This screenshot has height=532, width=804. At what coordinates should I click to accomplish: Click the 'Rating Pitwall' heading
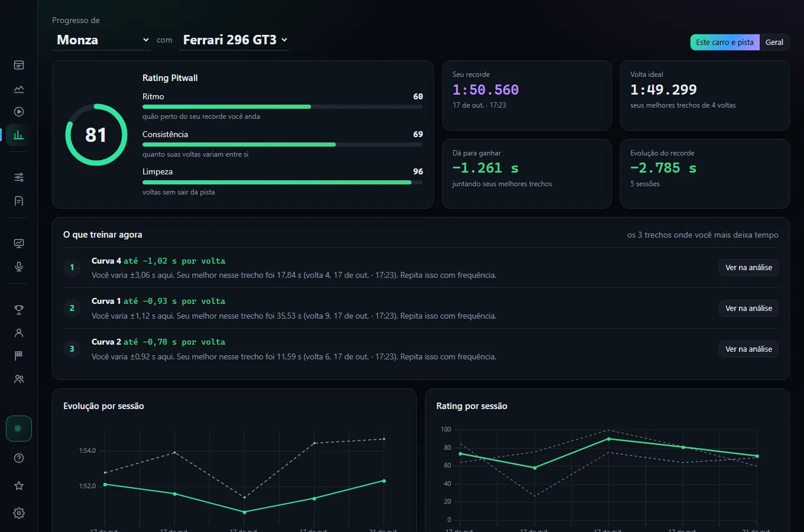click(170, 78)
